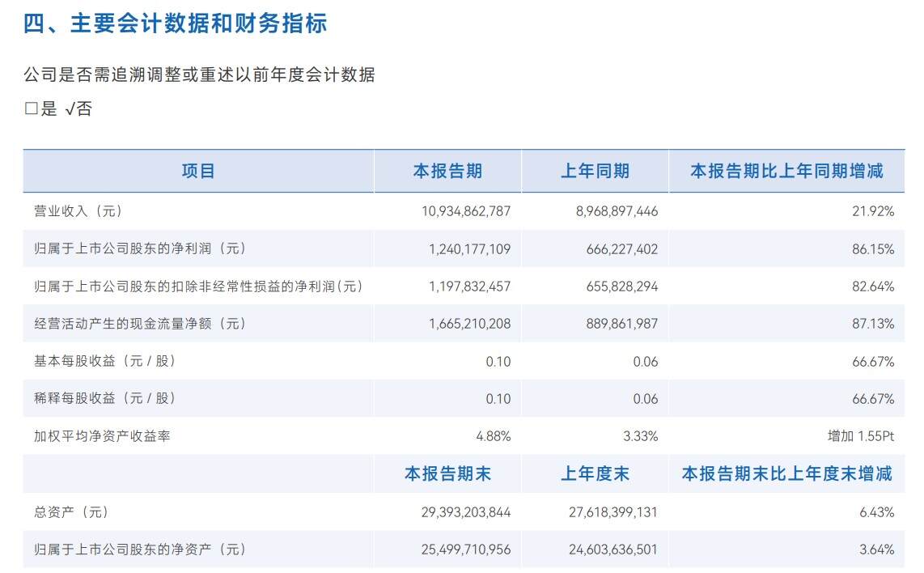Select the 基本每股收益 row label
The image size is (924, 573).
click(104, 362)
